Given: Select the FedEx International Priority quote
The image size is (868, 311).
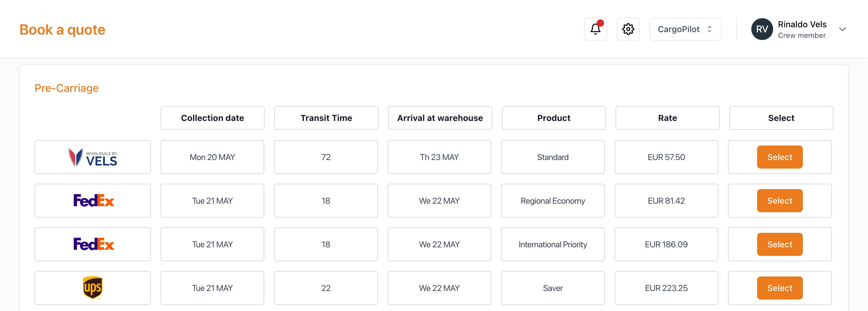Looking at the screenshot, I should (x=780, y=244).
